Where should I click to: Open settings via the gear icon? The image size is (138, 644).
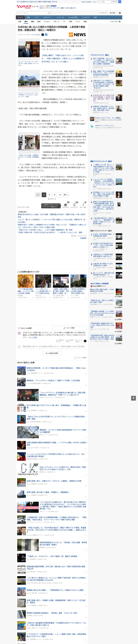pos(120,13)
